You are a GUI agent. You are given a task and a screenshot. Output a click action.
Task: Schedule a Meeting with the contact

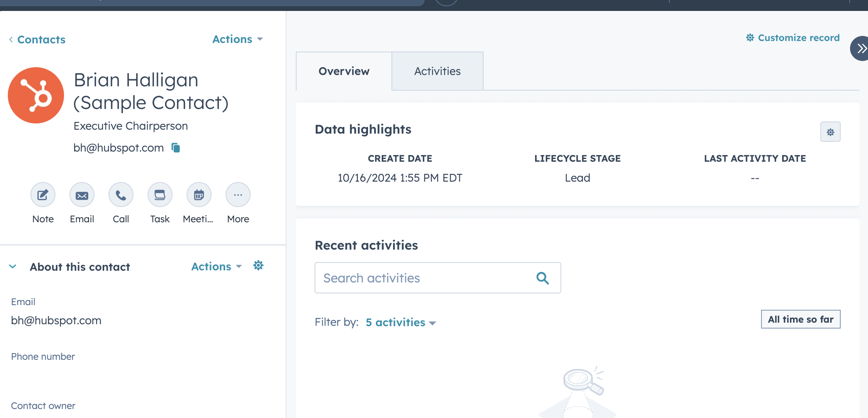(199, 195)
